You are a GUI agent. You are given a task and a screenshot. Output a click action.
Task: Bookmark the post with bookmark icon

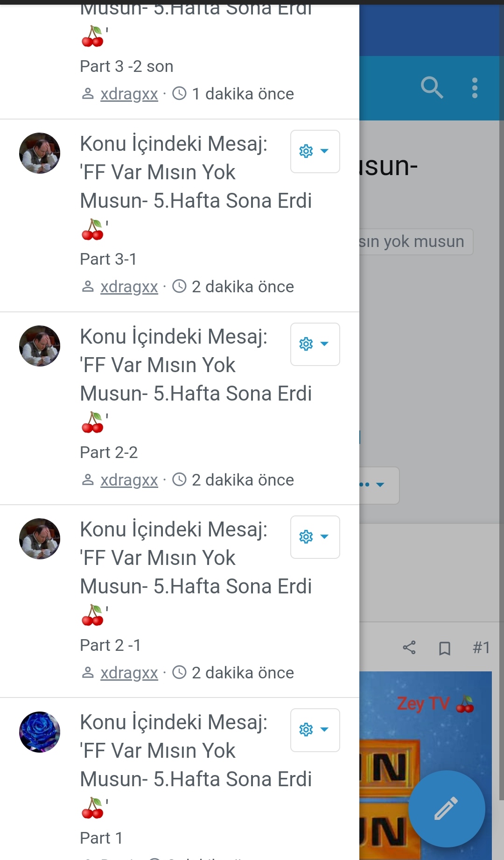[445, 648]
